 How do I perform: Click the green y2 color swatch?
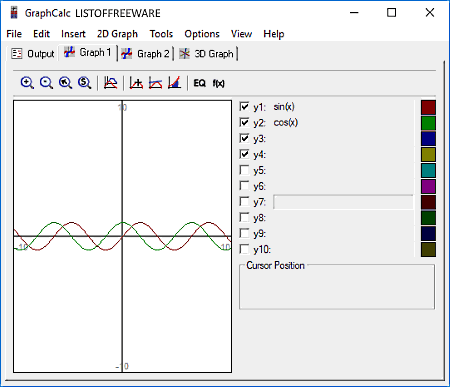click(428, 123)
